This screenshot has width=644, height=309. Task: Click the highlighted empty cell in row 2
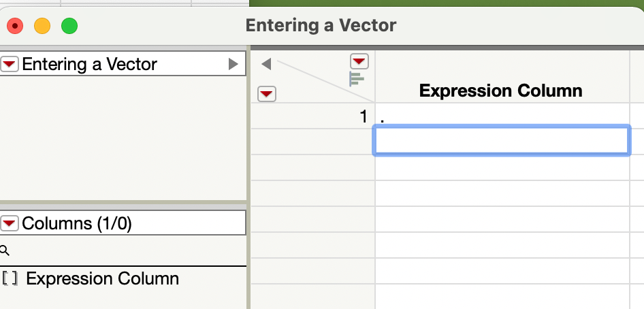(501, 140)
